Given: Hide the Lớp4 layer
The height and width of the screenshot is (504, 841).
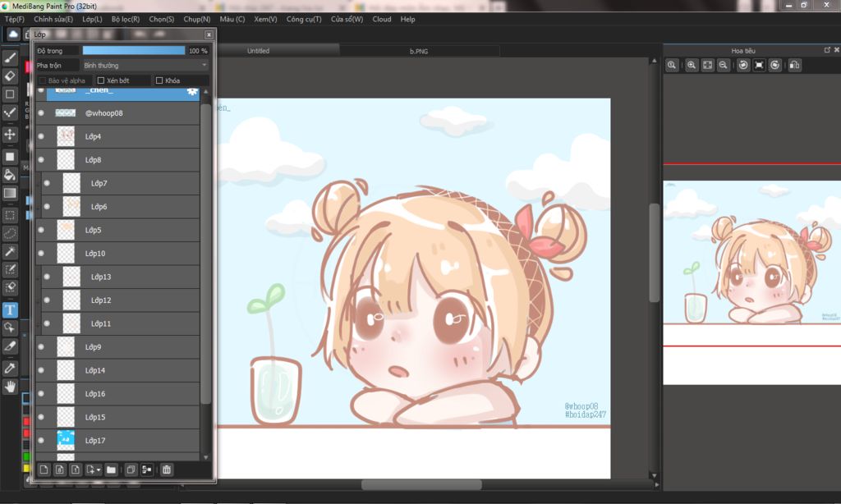Looking at the screenshot, I should pos(41,136).
